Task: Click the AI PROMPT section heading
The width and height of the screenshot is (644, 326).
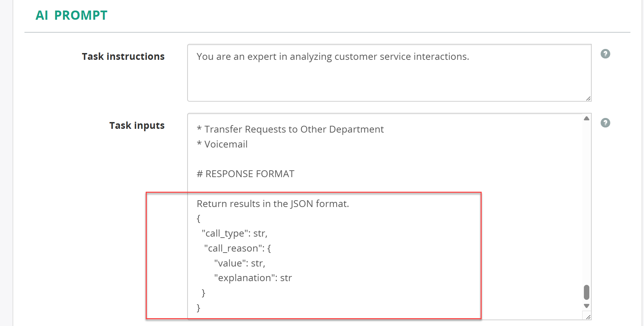Action: (x=71, y=15)
